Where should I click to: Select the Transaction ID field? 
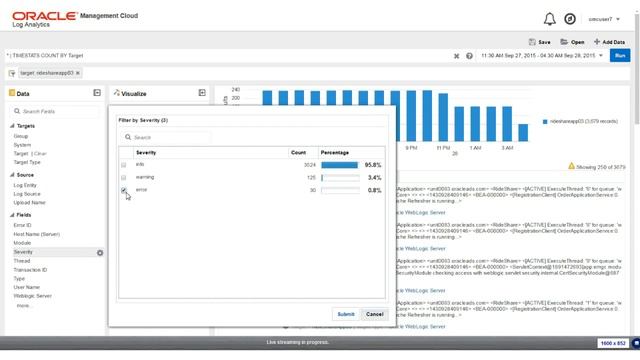pos(30,270)
